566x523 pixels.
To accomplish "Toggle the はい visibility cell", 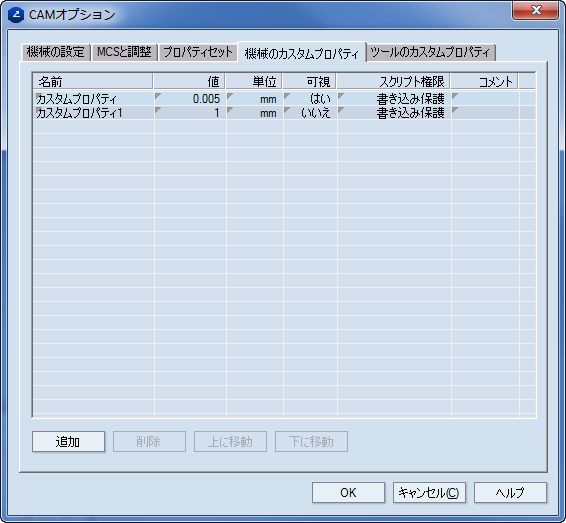I will [x=310, y=99].
